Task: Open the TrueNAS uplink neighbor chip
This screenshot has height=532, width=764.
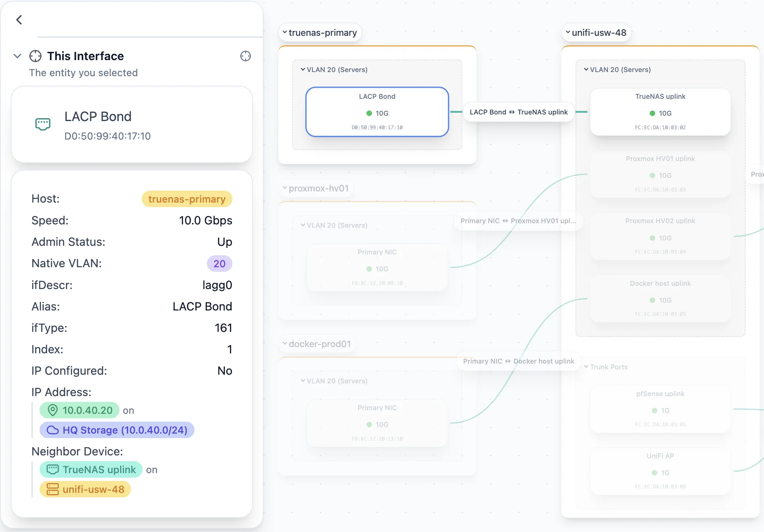Action: (x=91, y=469)
